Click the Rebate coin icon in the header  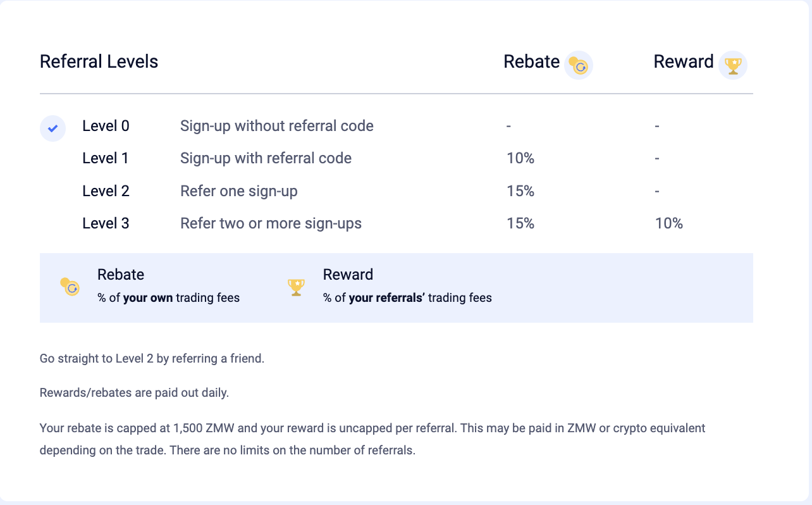[x=578, y=65]
